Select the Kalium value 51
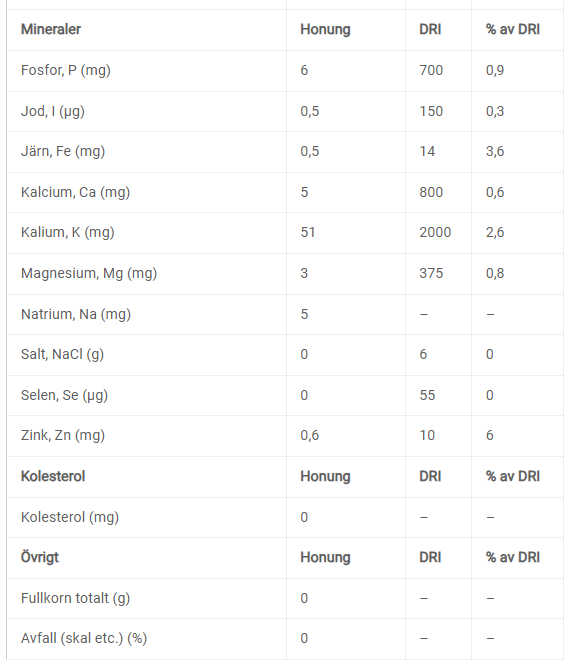The image size is (580, 661). tap(308, 232)
